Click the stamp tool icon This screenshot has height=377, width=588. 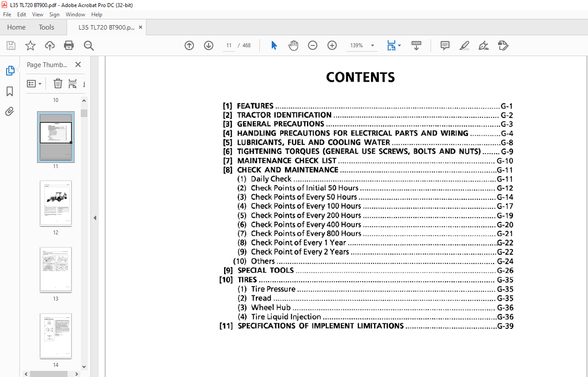503,45
